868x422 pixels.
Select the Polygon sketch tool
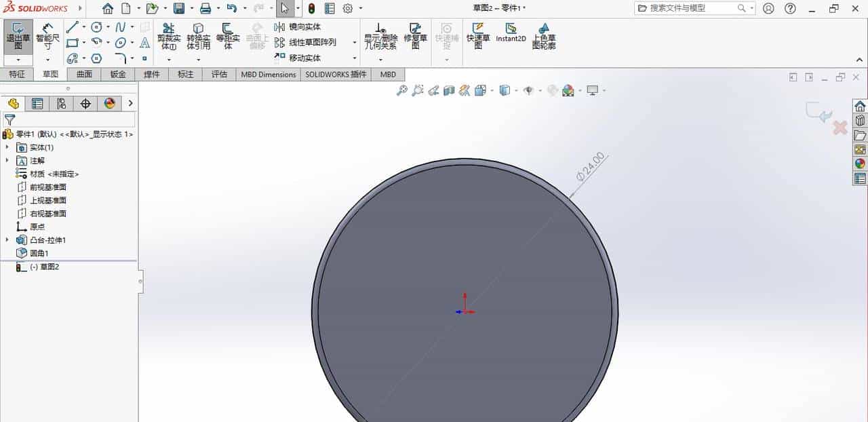point(96,58)
